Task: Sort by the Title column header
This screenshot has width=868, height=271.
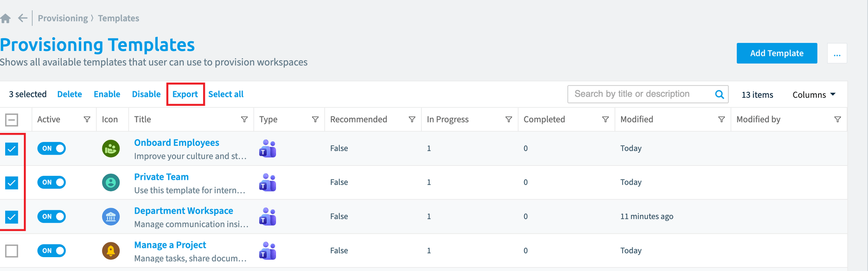Action: coord(142,119)
